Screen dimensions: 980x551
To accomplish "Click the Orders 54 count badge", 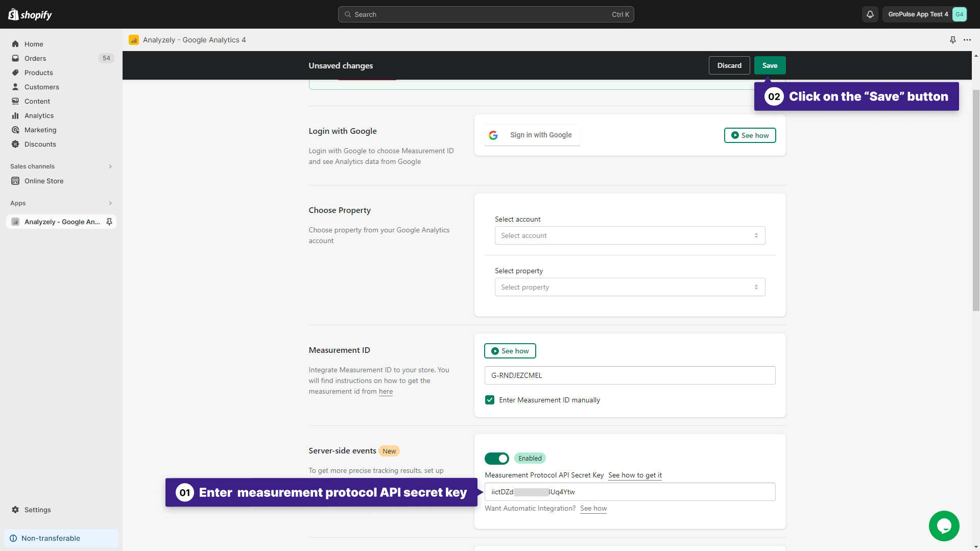I will (x=106, y=58).
